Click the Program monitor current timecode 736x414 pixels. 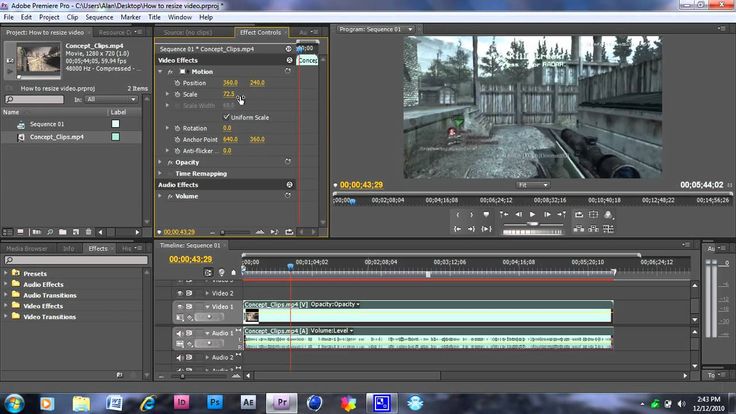click(361, 185)
